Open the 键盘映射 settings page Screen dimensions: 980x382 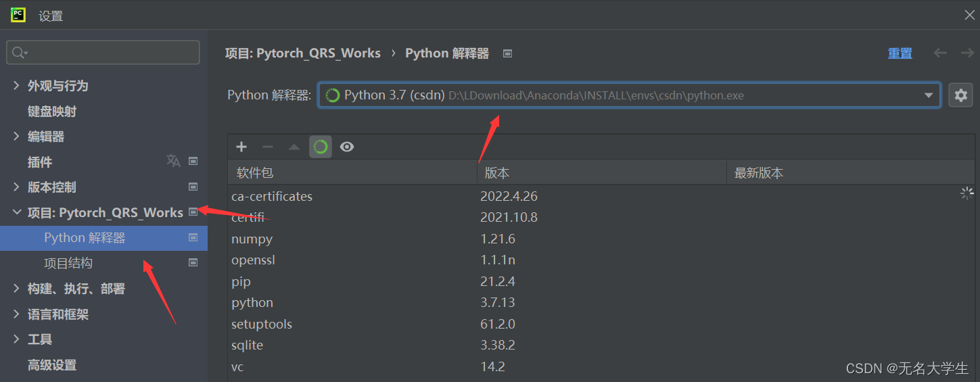pos(52,111)
